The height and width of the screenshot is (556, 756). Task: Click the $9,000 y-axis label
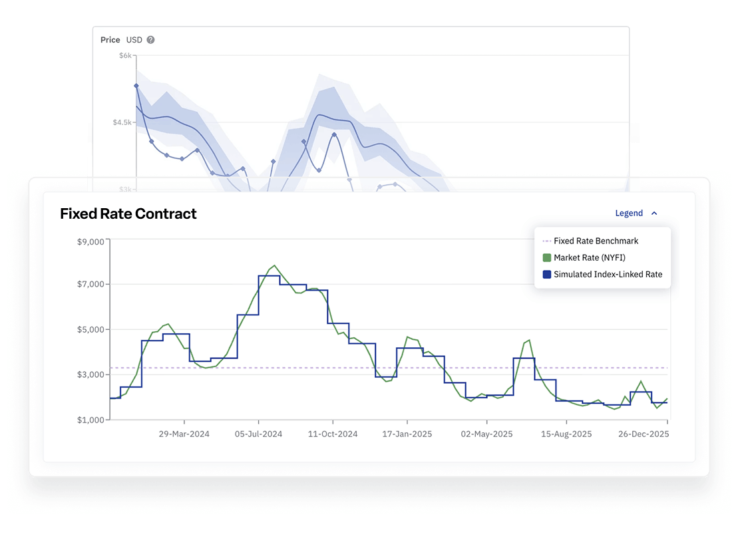pos(91,242)
